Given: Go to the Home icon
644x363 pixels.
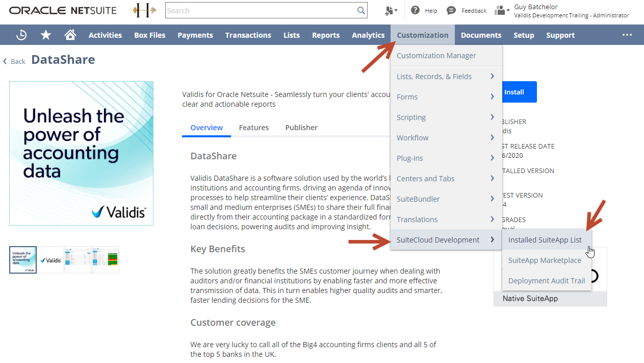Looking at the screenshot, I should coord(70,35).
